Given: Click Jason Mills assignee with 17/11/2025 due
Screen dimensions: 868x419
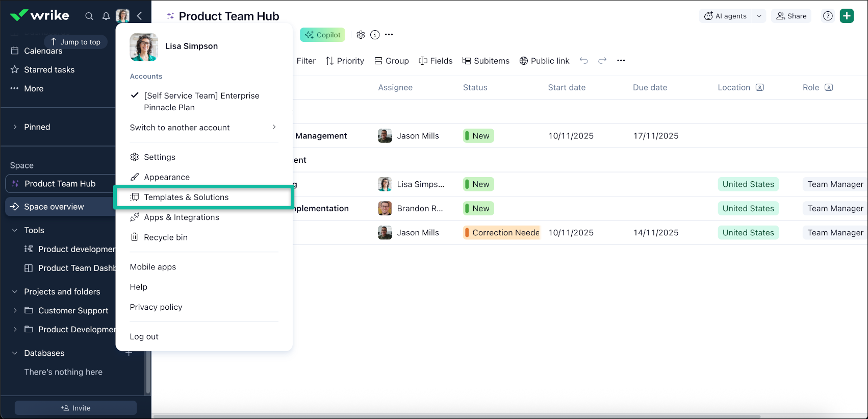Looking at the screenshot, I should [x=409, y=136].
